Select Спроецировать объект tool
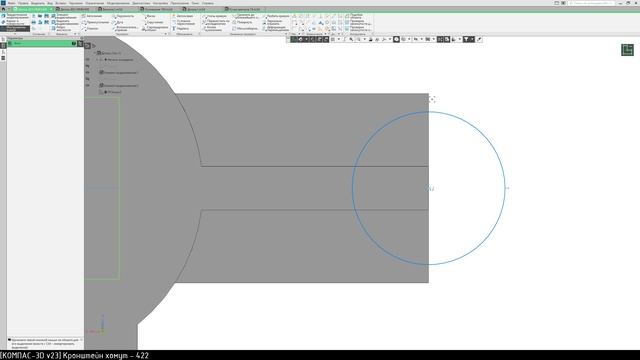The image size is (640, 360). [x=155, y=29]
